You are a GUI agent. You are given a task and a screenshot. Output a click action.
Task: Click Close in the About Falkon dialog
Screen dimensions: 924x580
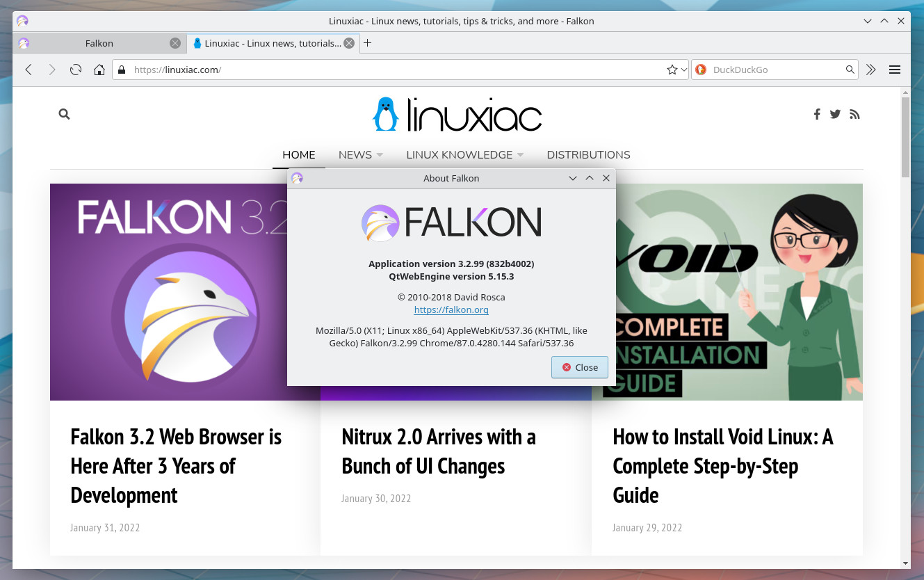pyautogui.click(x=580, y=367)
